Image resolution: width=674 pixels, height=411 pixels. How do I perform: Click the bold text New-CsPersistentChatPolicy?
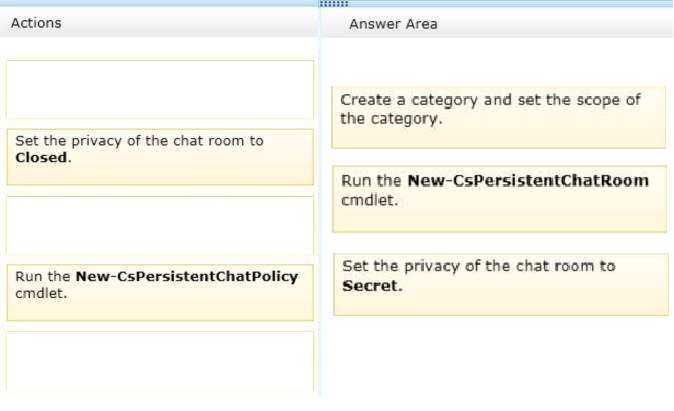pyautogui.click(x=187, y=276)
